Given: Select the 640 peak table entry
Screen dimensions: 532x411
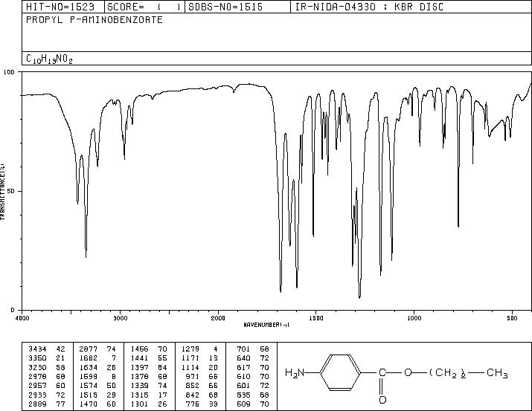Looking at the screenshot, I should [253, 358].
